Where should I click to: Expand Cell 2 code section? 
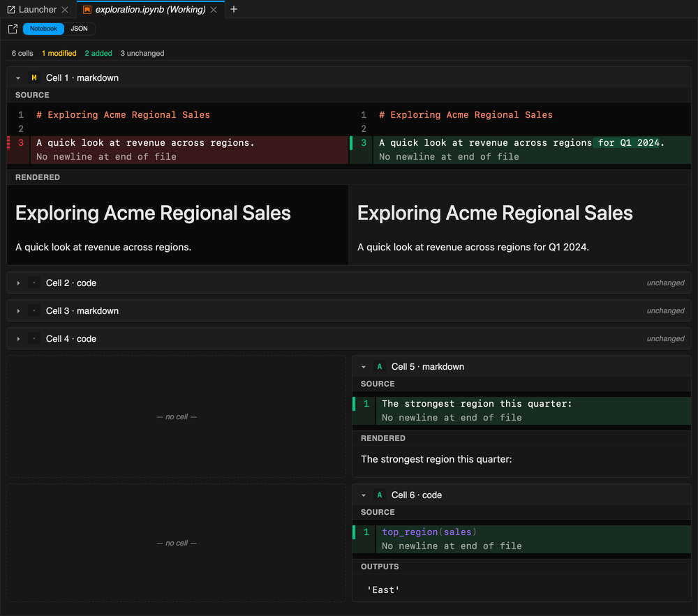pyautogui.click(x=18, y=283)
